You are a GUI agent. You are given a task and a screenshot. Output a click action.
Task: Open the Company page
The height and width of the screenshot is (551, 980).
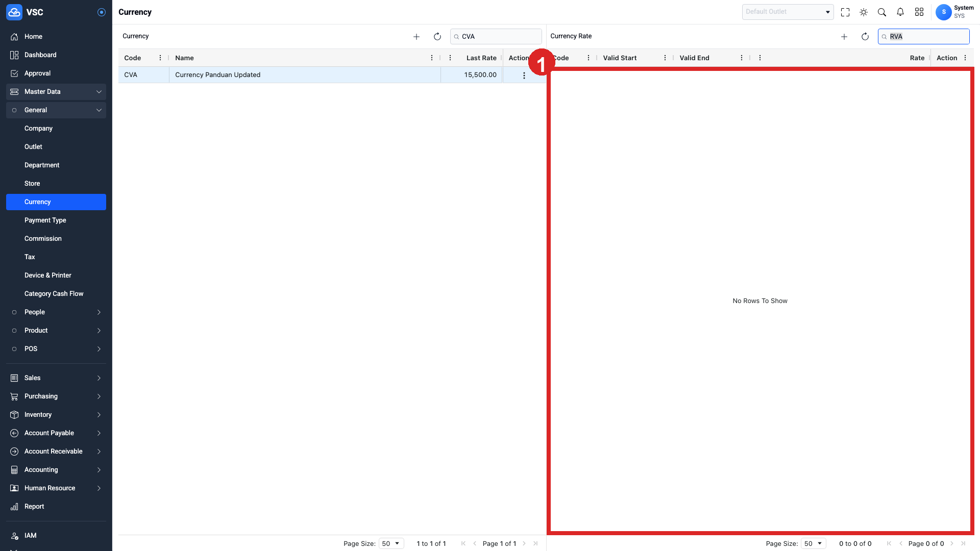[x=56, y=129]
